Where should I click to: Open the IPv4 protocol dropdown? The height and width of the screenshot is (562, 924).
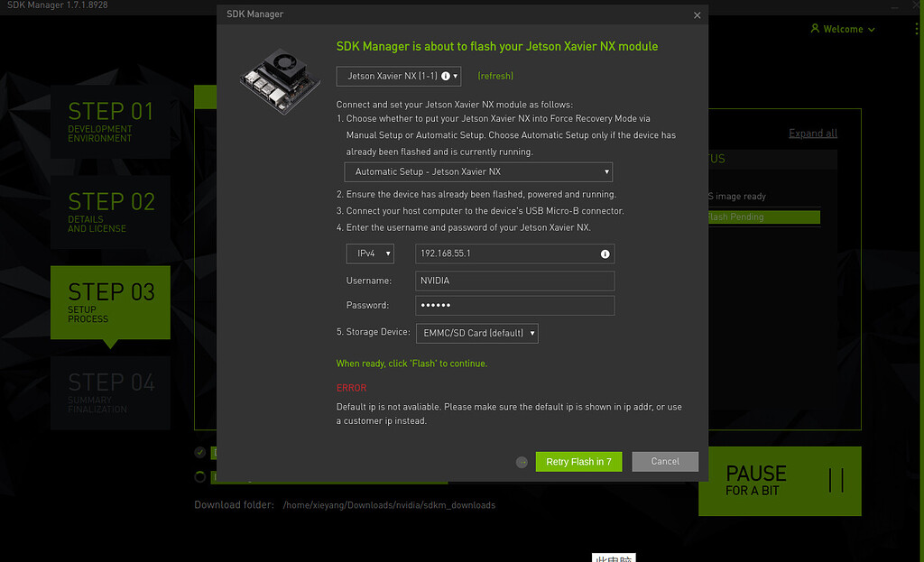click(370, 253)
